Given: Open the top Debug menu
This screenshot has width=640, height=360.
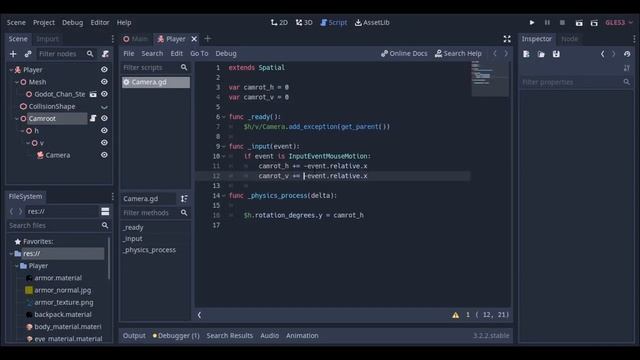Looking at the screenshot, I should [x=73, y=22].
